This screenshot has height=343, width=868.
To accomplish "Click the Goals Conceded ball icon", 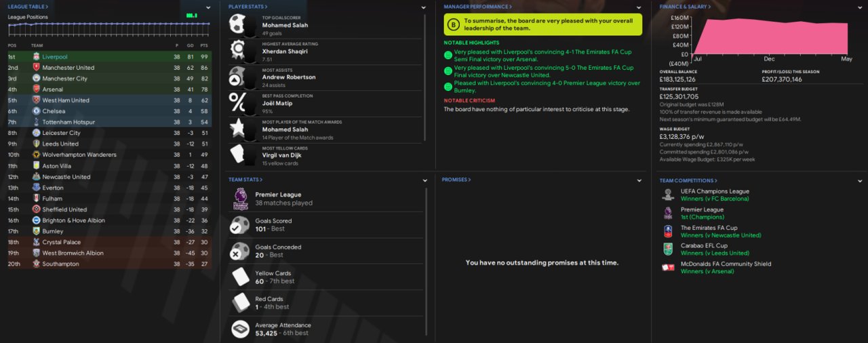I will click(241, 251).
